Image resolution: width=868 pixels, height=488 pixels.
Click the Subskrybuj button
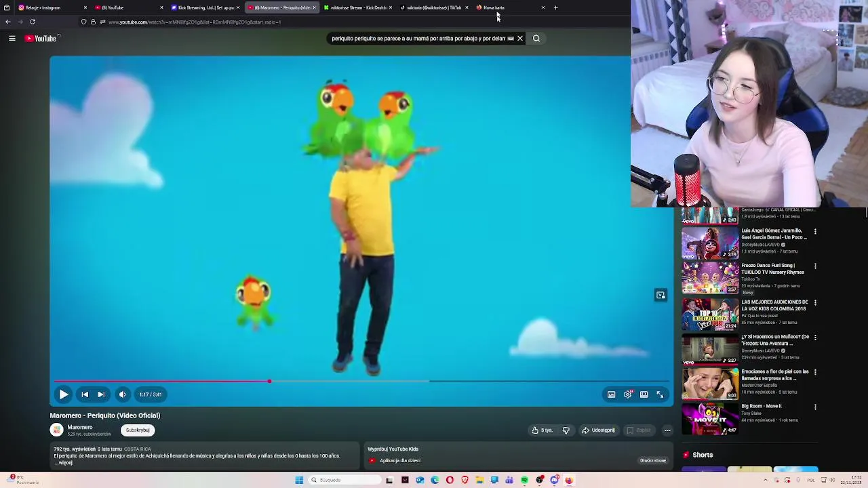pyautogui.click(x=138, y=430)
